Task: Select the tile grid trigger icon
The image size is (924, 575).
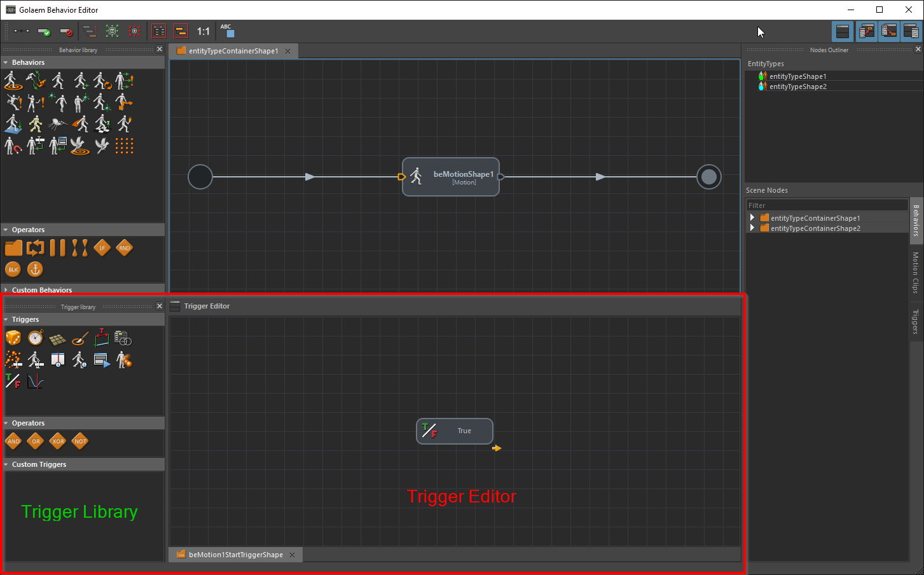Action: 58,339
